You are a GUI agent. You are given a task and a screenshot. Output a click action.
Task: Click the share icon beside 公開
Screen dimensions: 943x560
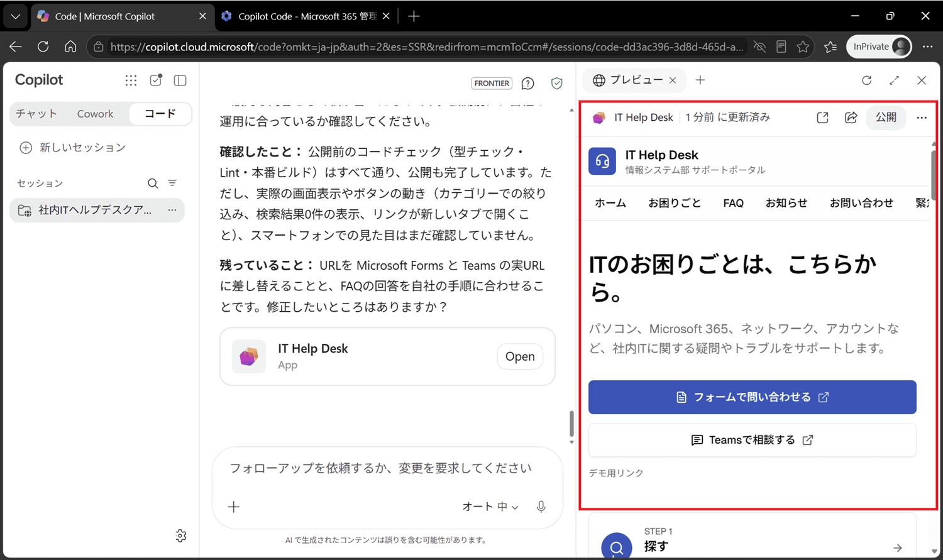(x=851, y=118)
